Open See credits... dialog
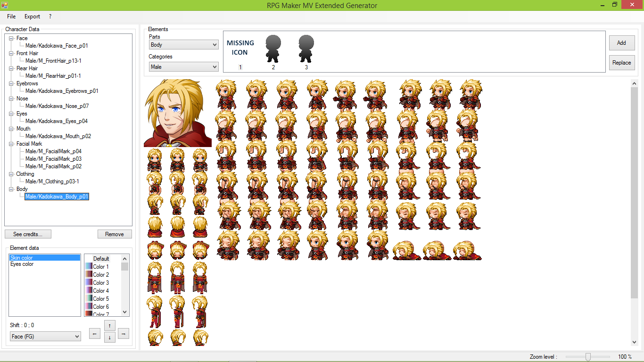 click(x=28, y=234)
